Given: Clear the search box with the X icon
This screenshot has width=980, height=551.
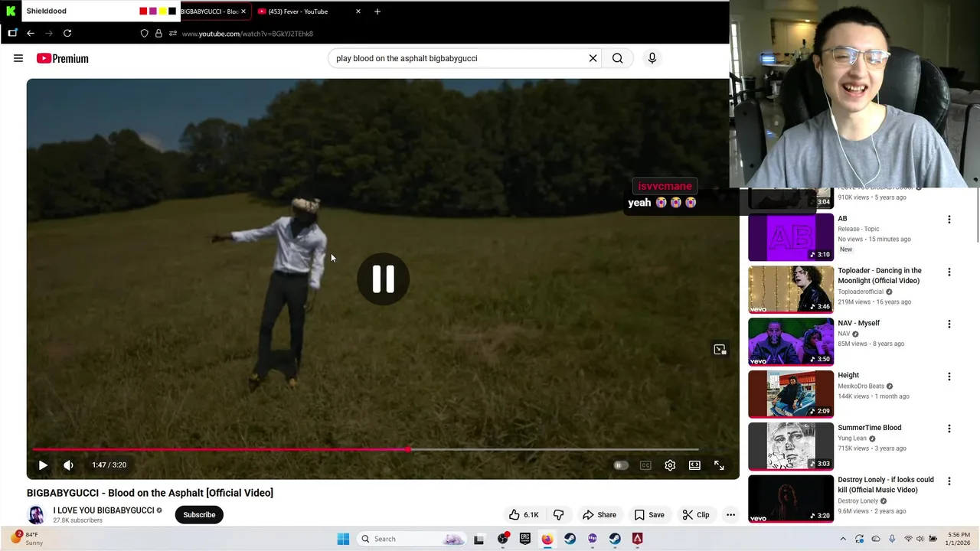Looking at the screenshot, I should [x=593, y=58].
